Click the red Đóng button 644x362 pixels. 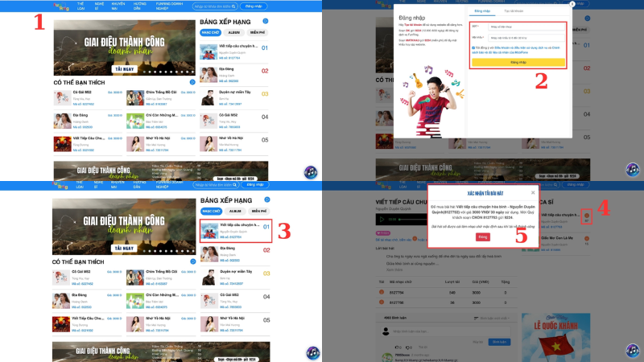pos(482,237)
